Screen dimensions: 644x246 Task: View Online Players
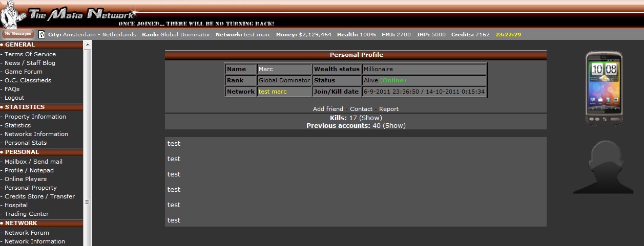coord(26,179)
